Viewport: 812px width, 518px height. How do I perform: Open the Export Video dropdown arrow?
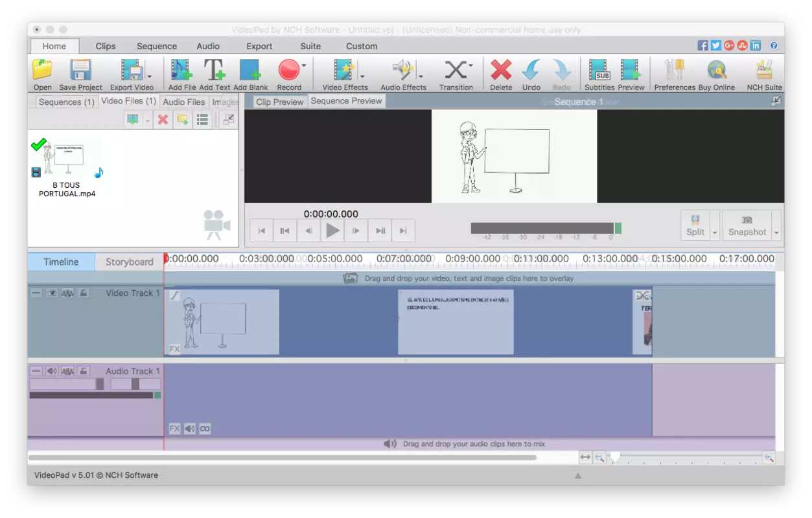tap(150, 76)
